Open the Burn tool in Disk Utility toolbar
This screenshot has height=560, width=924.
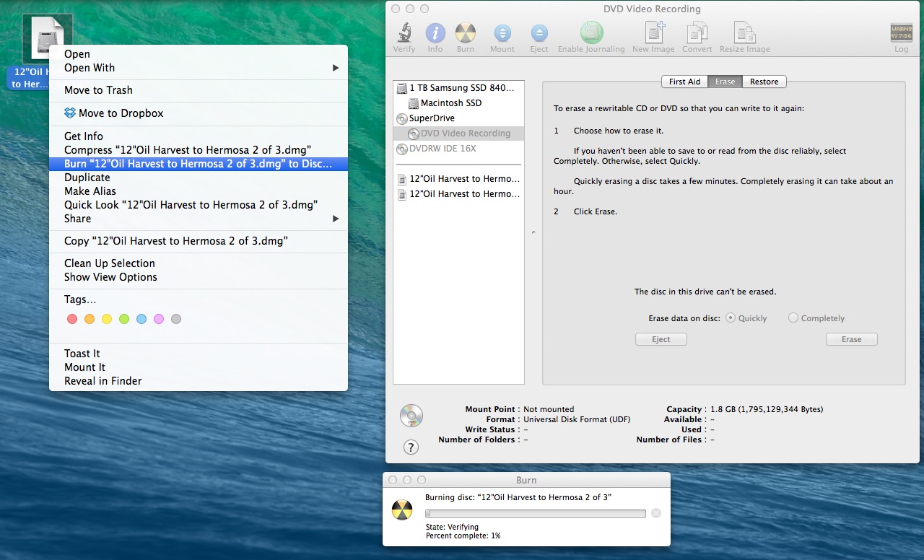465,32
